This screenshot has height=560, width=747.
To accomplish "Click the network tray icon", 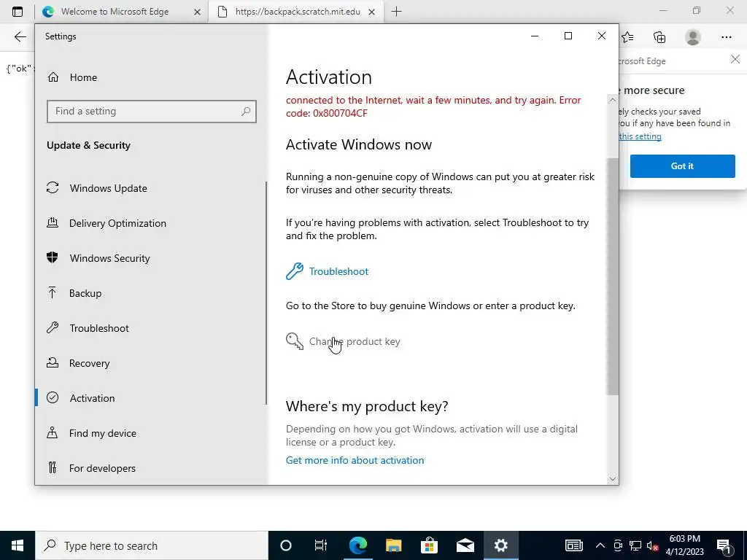I will click(635, 545).
